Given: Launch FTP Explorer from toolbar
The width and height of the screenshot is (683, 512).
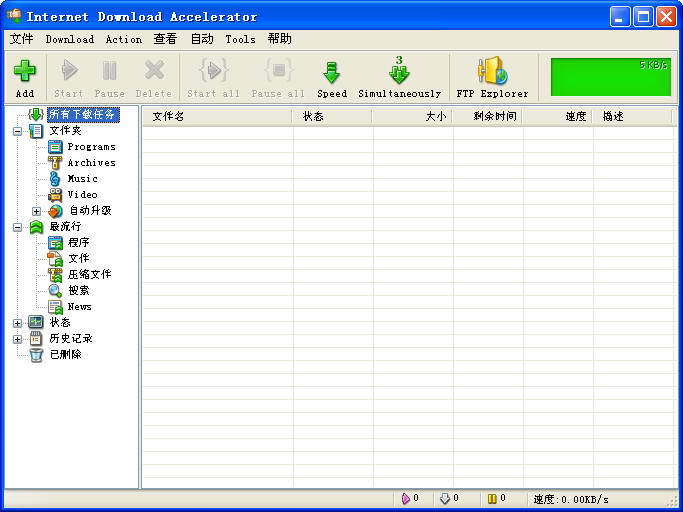Looking at the screenshot, I should 492,78.
